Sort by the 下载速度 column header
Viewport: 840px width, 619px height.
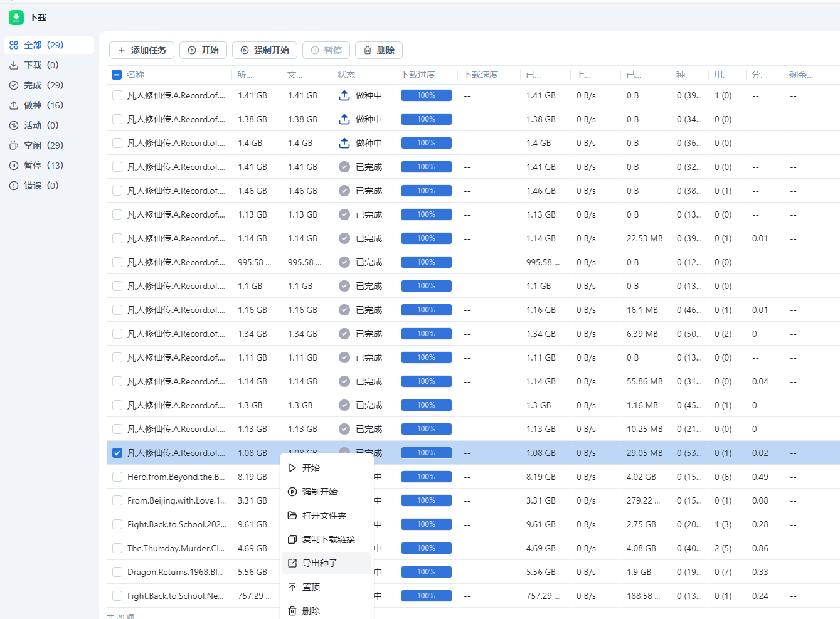[x=481, y=75]
